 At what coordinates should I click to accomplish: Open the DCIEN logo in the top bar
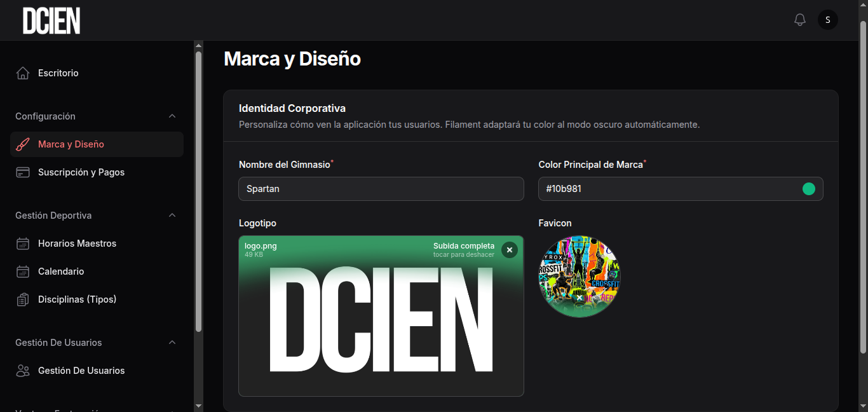click(x=51, y=20)
